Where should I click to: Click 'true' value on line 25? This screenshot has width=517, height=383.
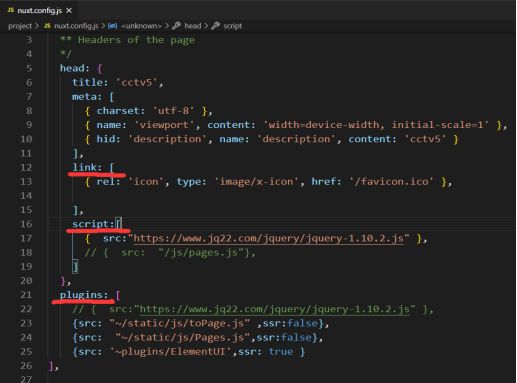[x=281, y=352]
